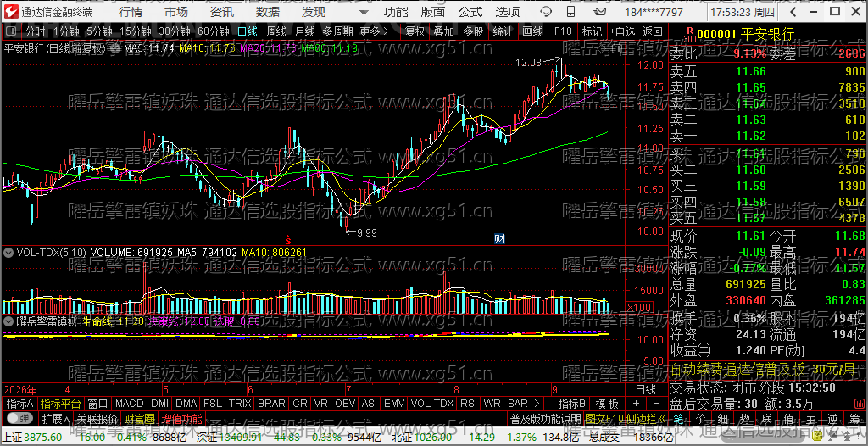Select the OBV indicator tab
The height and width of the screenshot is (446, 868).
tap(346, 404)
